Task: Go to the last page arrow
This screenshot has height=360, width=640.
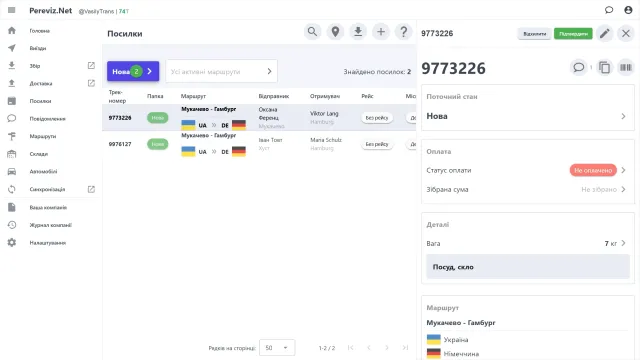Action: (x=405, y=348)
